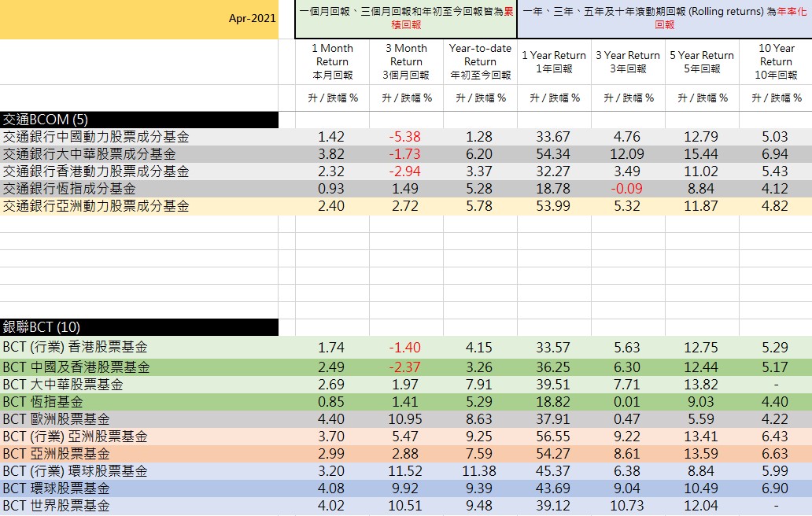The width and height of the screenshot is (812, 516).
Task: Click the 3 Year Return column header
Action: (x=628, y=61)
